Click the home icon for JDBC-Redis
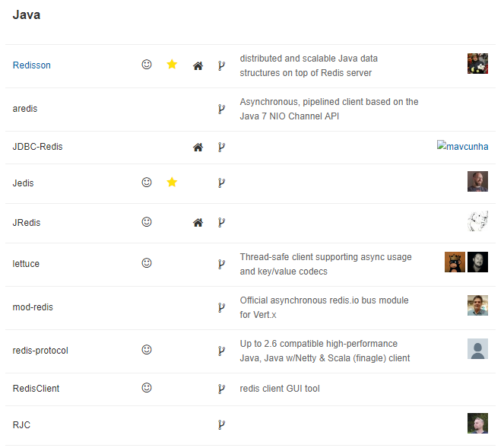The height and width of the screenshot is (448, 504). [x=198, y=147]
